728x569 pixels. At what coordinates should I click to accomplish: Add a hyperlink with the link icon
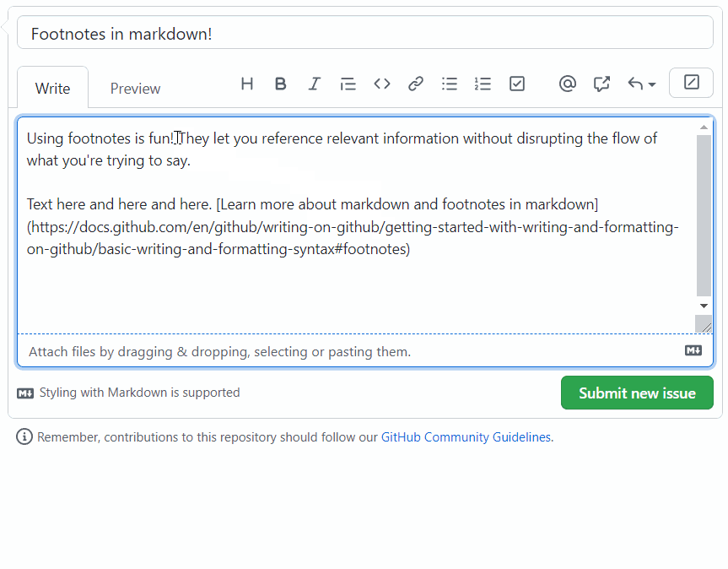pyautogui.click(x=416, y=84)
